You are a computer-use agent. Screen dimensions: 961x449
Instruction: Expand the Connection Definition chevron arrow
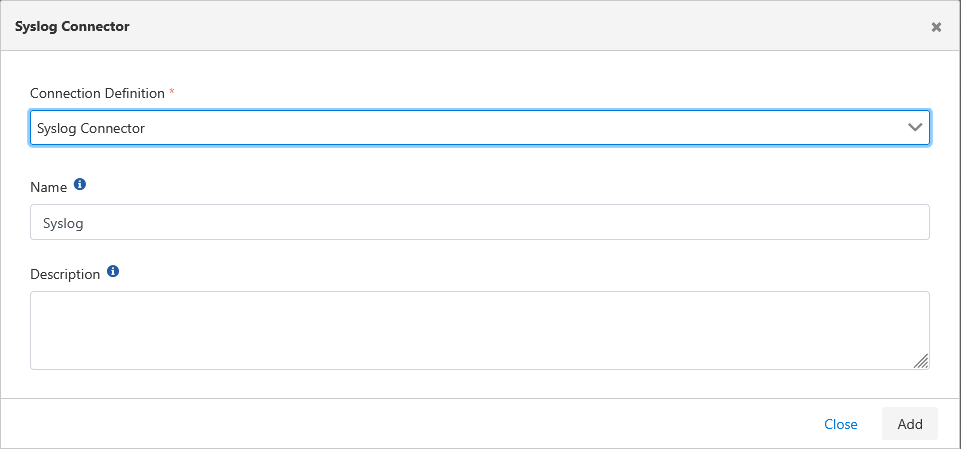coord(915,127)
